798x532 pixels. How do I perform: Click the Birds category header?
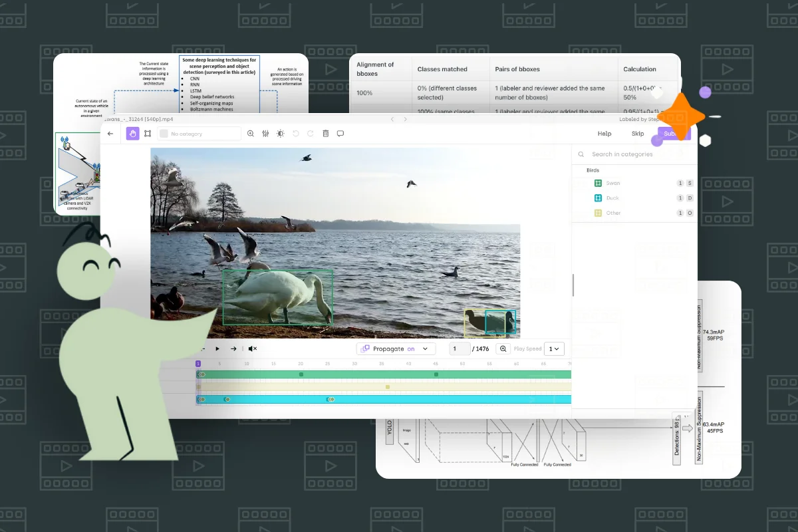click(x=592, y=170)
